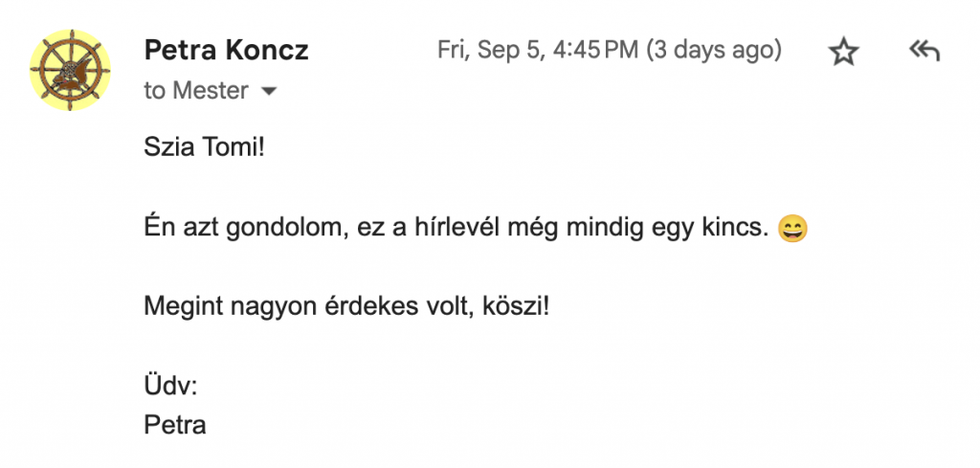
Task: Click the sender name Petra Koncz
Action: click(x=226, y=50)
